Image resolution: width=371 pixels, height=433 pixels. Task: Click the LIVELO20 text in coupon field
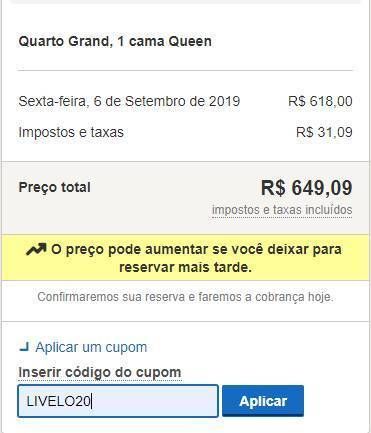[x=59, y=401]
